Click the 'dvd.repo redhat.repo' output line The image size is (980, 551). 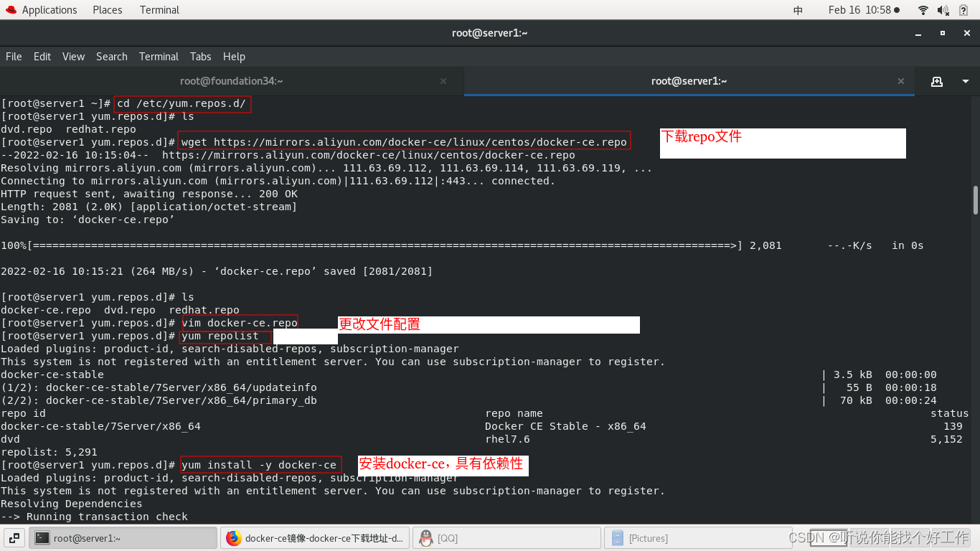pyautogui.click(x=68, y=129)
